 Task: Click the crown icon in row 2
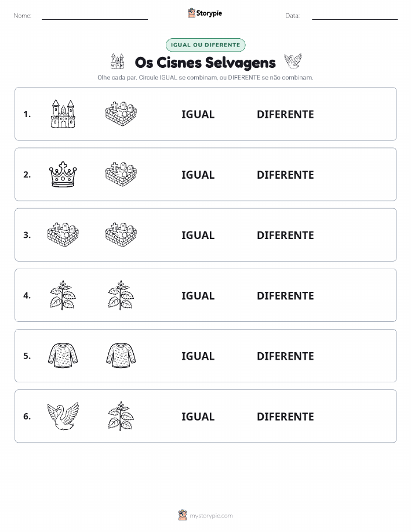[63, 175]
